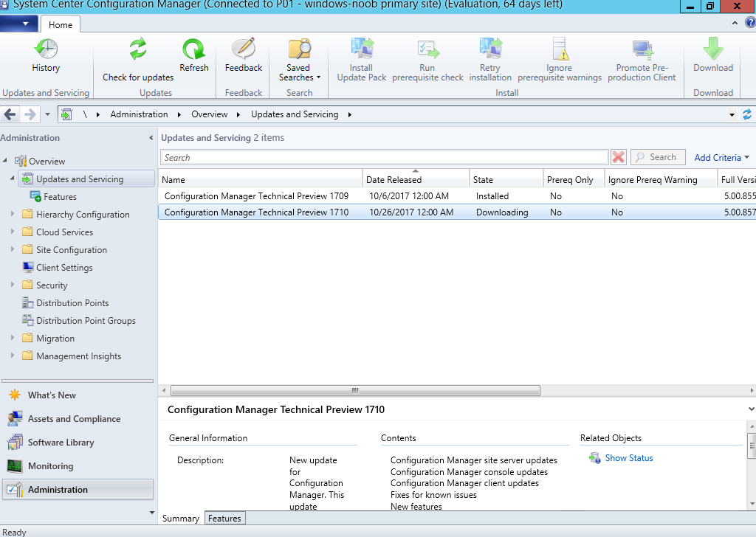Sort by the State column header

pyautogui.click(x=506, y=180)
